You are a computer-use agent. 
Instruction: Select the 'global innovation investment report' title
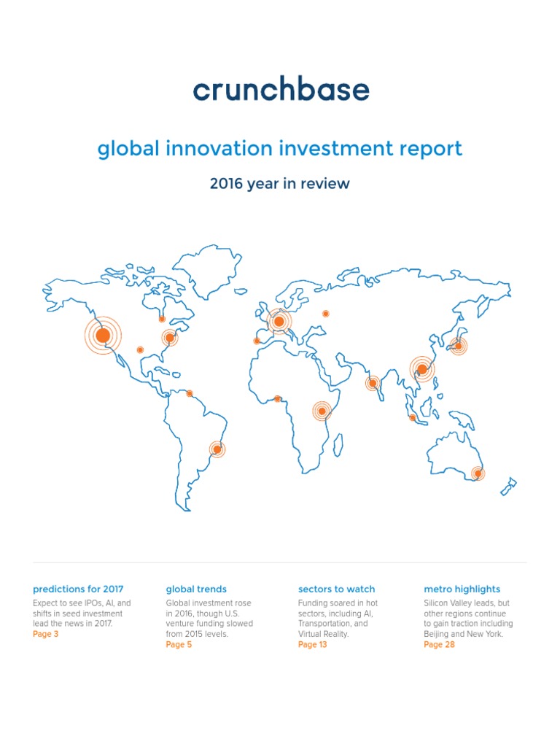pos(280,149)
